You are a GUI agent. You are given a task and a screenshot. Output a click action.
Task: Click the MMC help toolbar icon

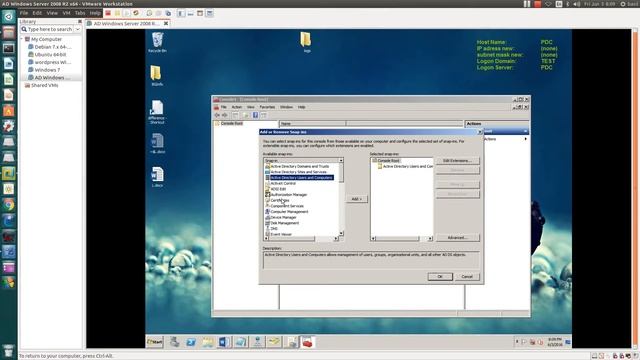(x=255, y=116)
